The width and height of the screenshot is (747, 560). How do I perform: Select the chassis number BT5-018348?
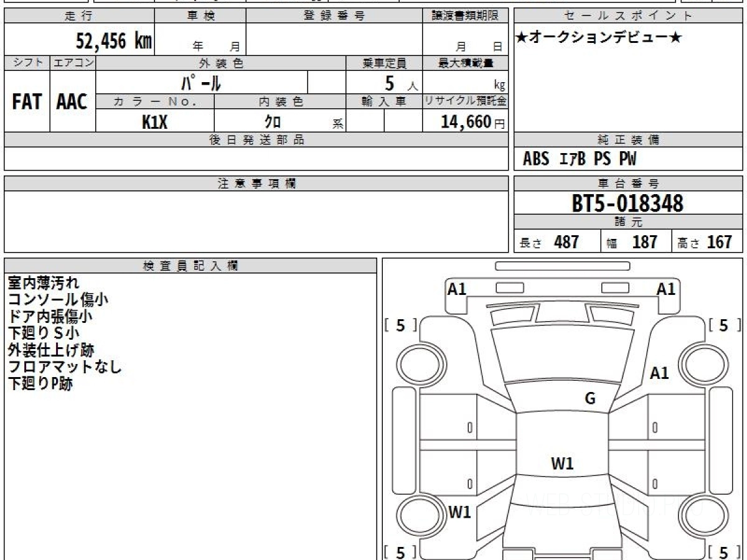(627, 203)
